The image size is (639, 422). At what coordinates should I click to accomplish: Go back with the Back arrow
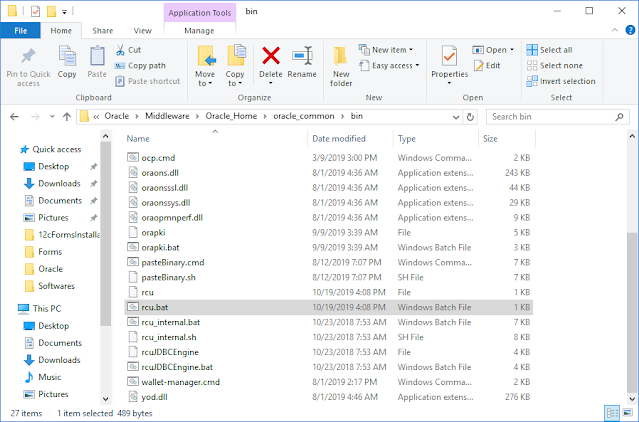point(14,117)
